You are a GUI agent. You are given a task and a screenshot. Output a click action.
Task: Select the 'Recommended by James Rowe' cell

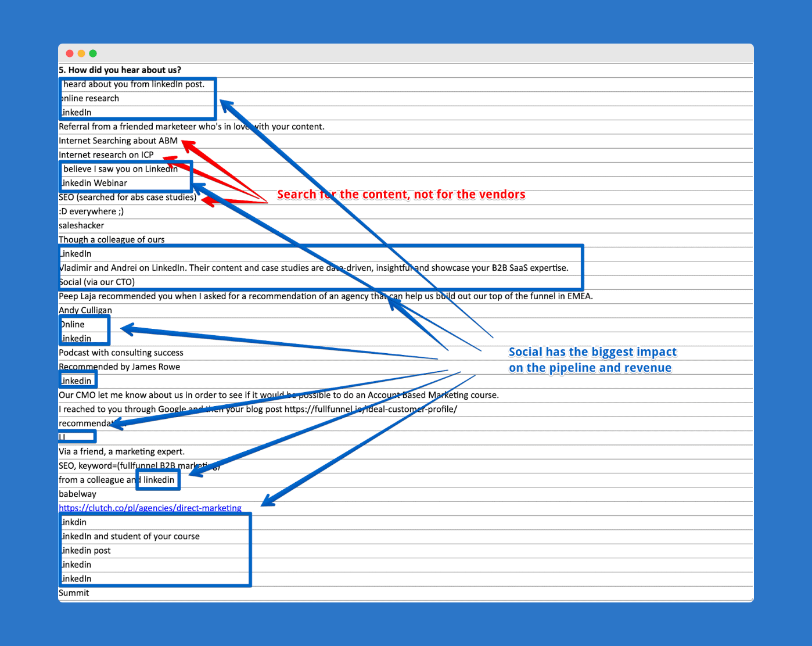point(119,367)
